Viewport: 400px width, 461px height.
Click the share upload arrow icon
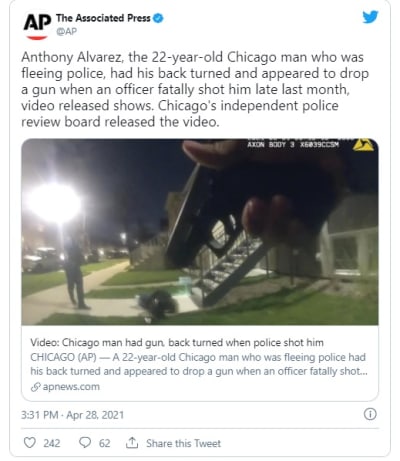pos(132,443)
